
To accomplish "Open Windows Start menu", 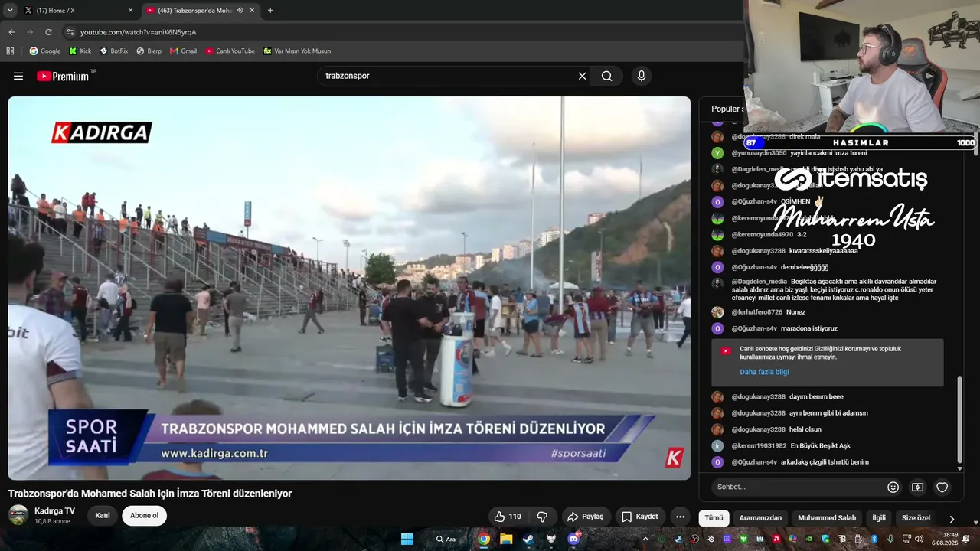I will point(407,539).
